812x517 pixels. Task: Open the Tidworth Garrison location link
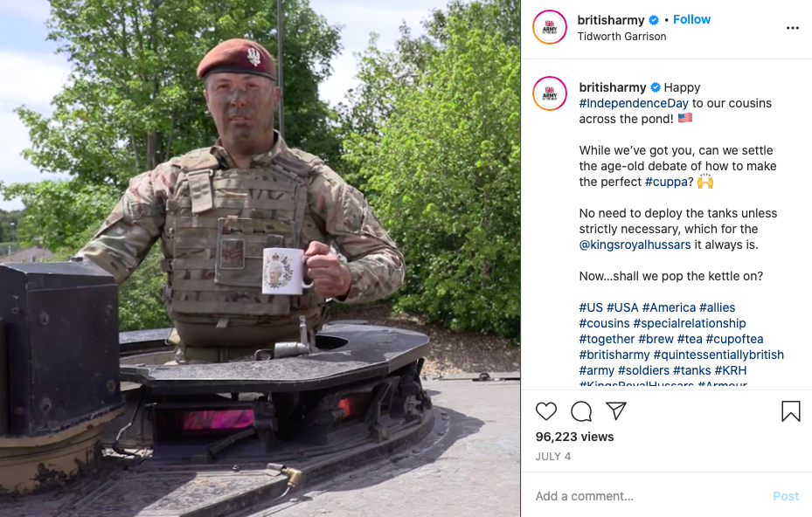[x=621, y=37]
